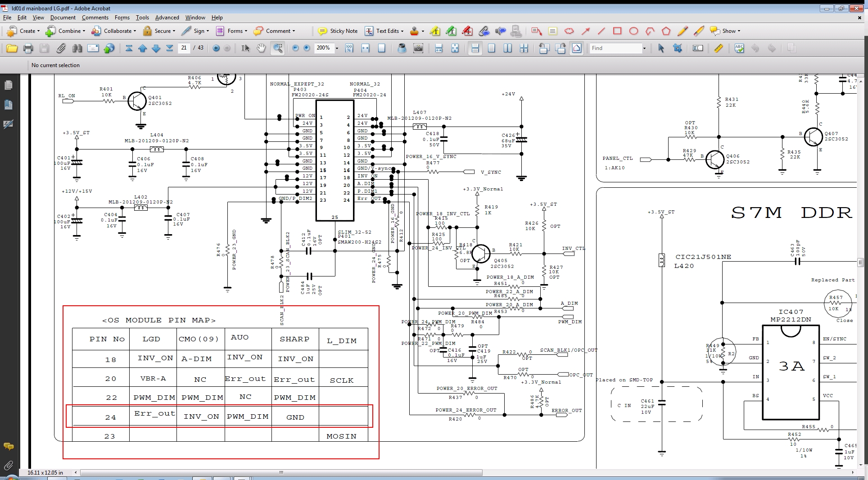This screenshot has width=868, height=480.
Task: Go to the next page arrow
Action: [x=156, y=48]
